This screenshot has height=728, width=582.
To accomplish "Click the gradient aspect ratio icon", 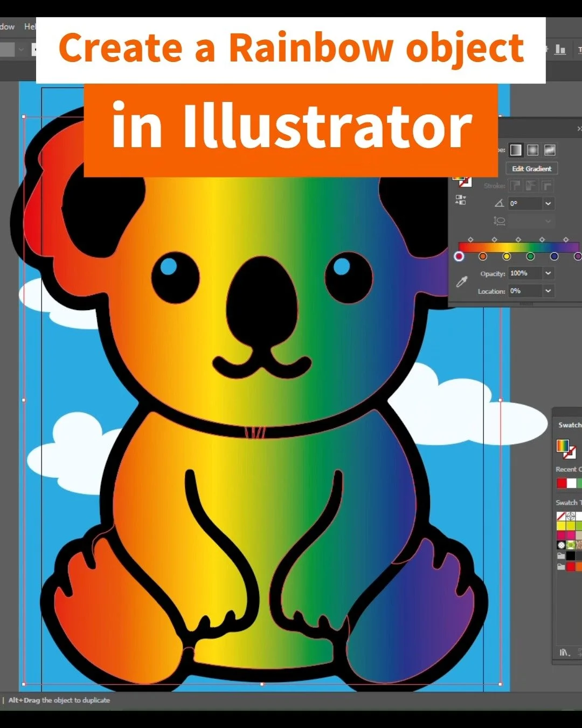I will [x=499, y=221].
